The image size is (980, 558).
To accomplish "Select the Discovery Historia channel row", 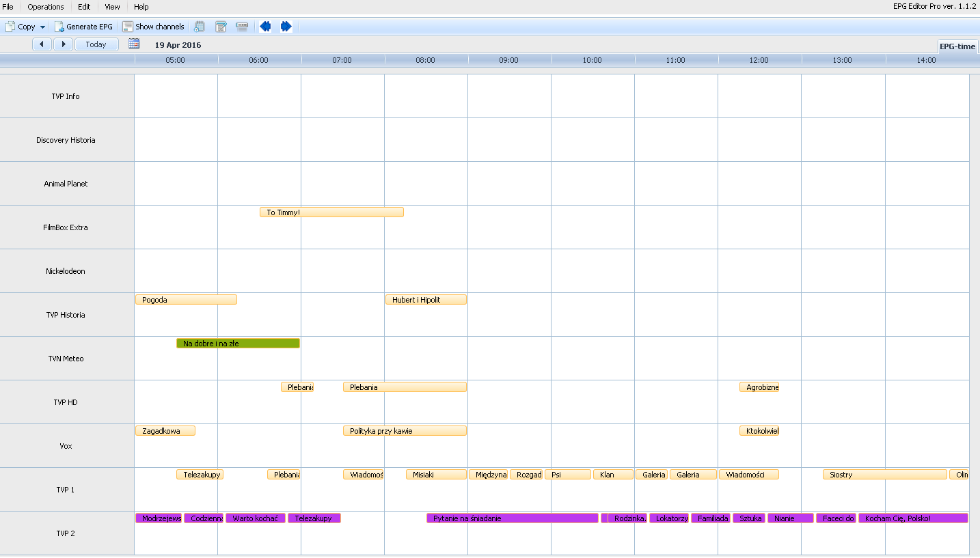I will tap(67, 140).
